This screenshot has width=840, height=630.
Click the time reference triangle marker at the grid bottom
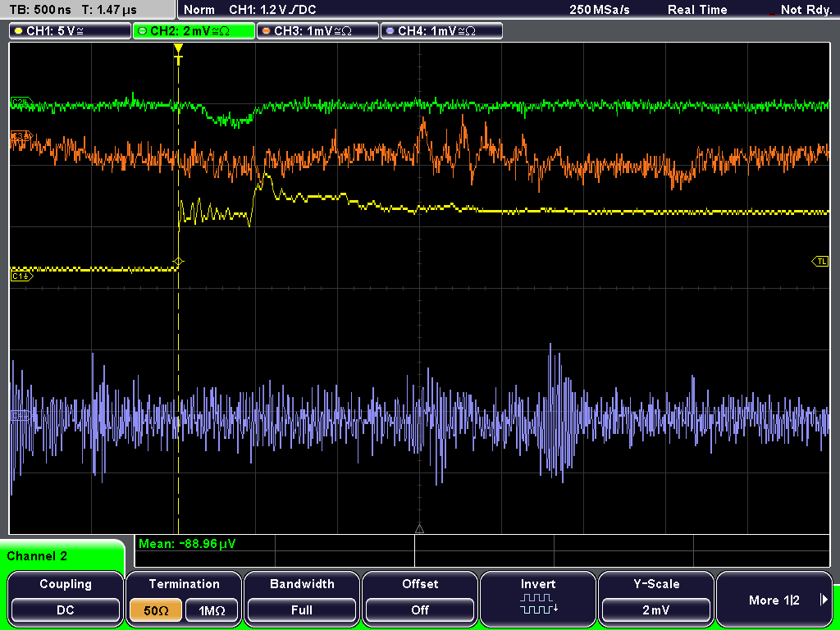click(x=419, y=529)
